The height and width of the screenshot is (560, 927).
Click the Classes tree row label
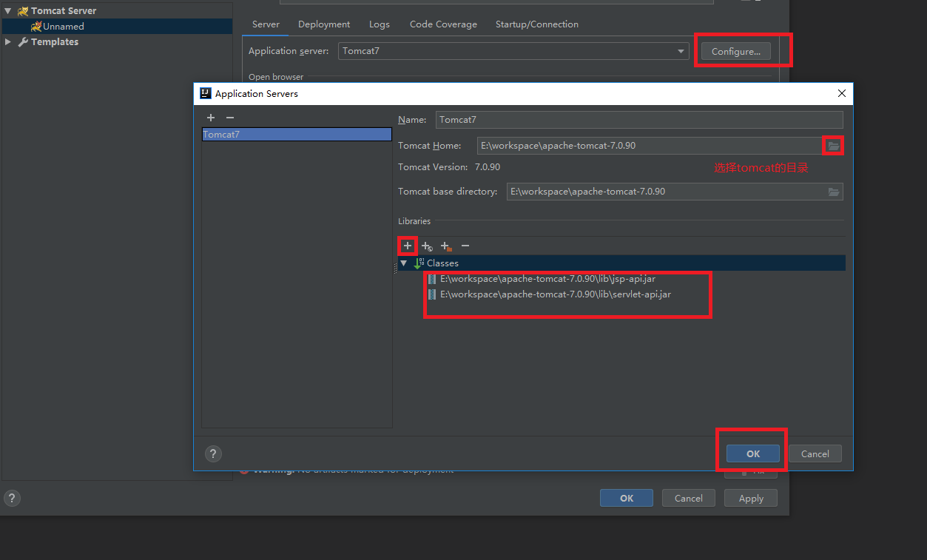pyautogui.click(x=442, y=263)
